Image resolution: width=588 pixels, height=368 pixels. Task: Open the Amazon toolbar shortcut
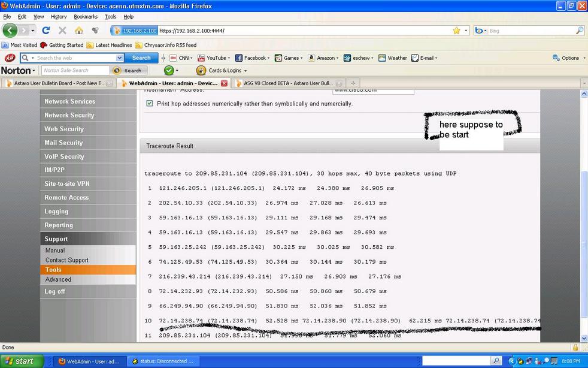[323, 58]
